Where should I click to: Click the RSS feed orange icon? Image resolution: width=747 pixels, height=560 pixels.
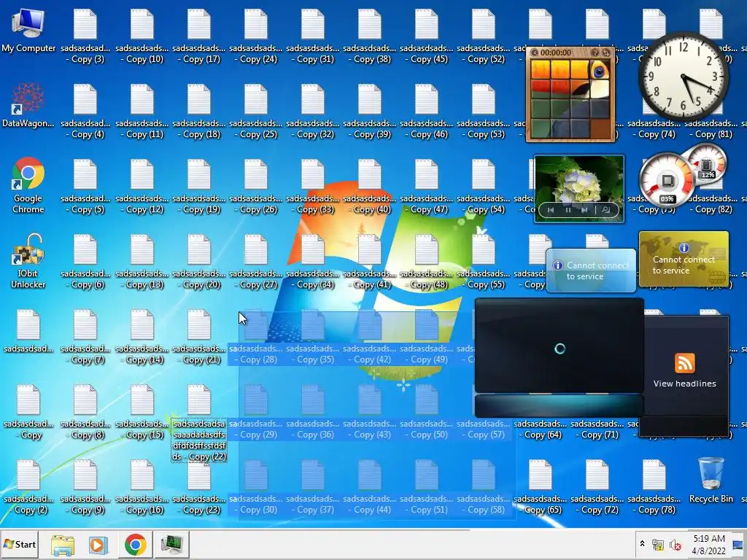[x=684, y=363]
